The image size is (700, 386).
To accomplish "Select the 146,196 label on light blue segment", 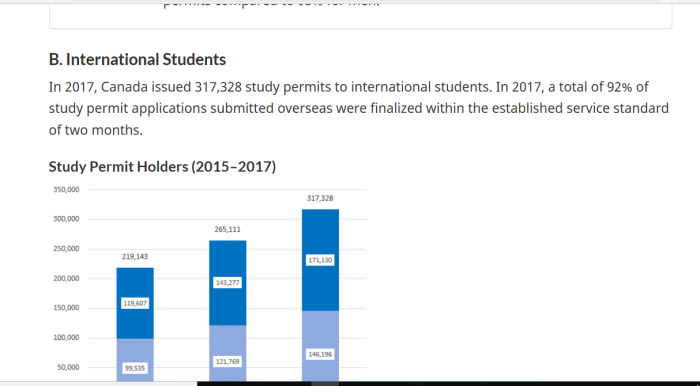I will (x=320, y=354).
